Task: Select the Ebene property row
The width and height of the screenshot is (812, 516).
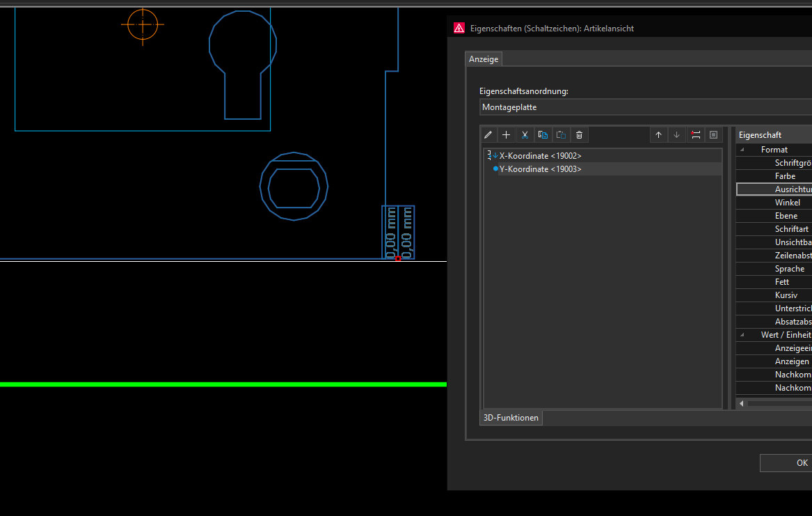Action: click(774, 215)
